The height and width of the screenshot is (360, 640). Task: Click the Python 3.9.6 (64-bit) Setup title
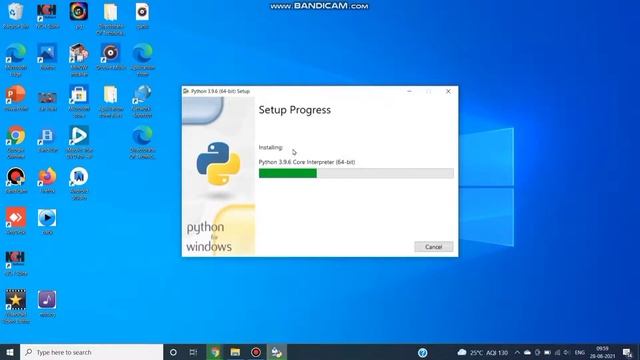click(220, 91)
